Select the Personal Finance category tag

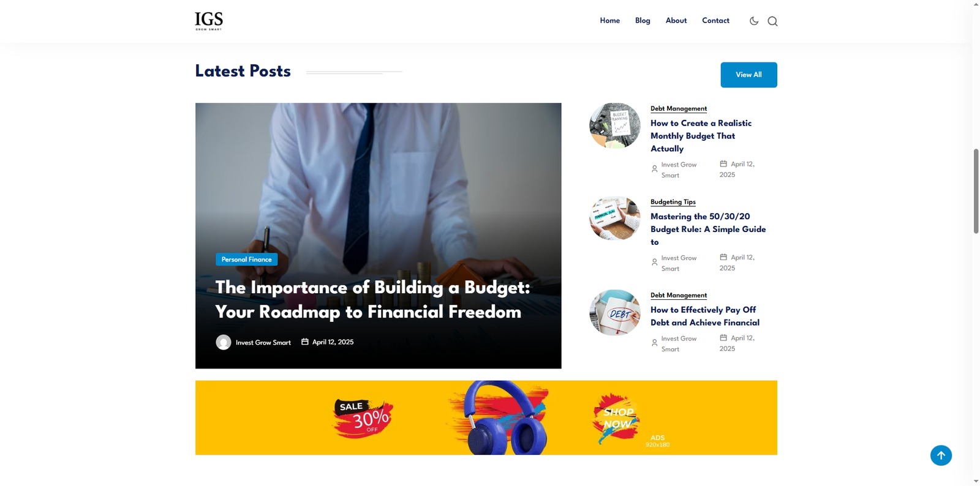pos(247,260)
